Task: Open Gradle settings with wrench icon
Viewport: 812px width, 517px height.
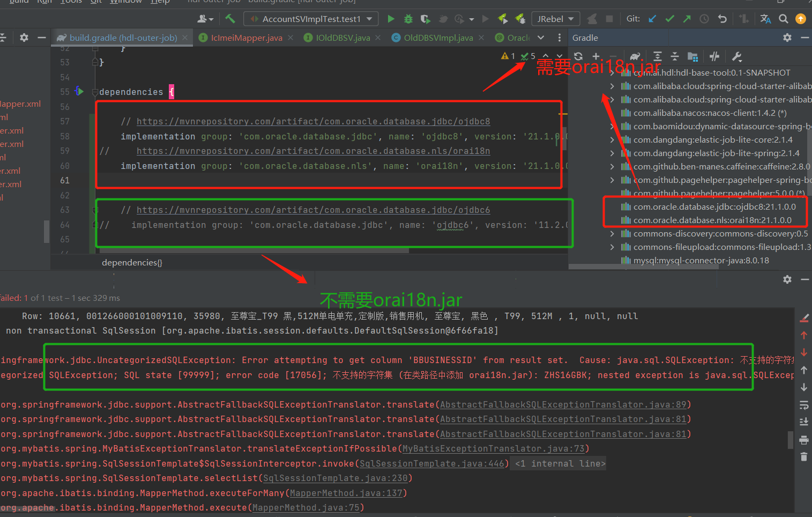Action: click(x=736, y=56)
